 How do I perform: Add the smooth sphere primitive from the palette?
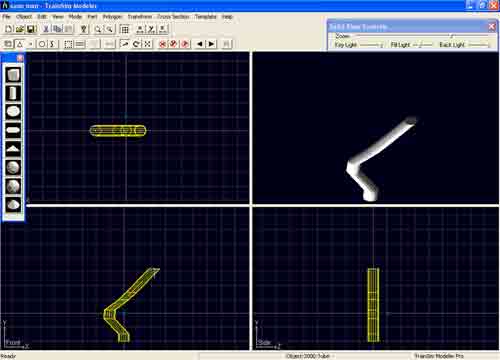point(13,167)
